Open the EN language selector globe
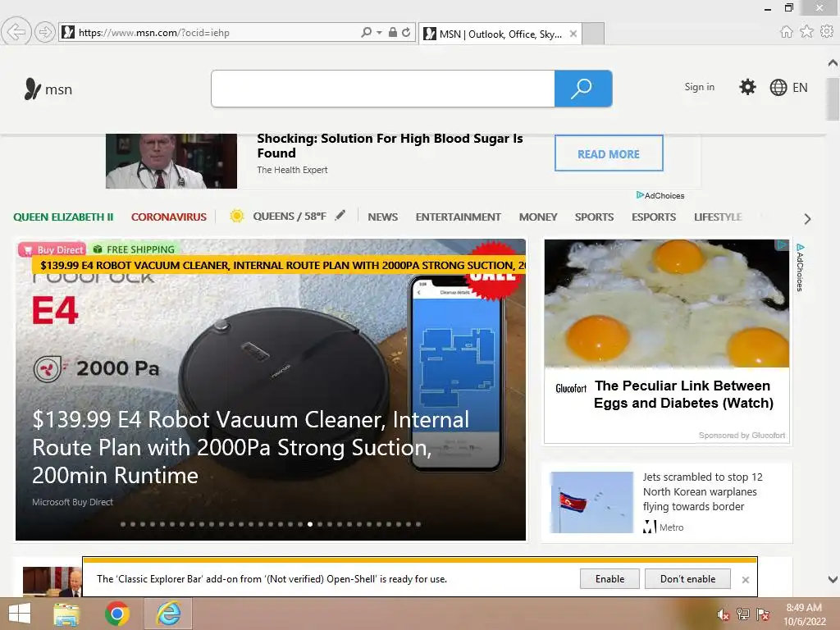Image resolution: width=840 pixels, height=630 pixels. coord(788,87)
